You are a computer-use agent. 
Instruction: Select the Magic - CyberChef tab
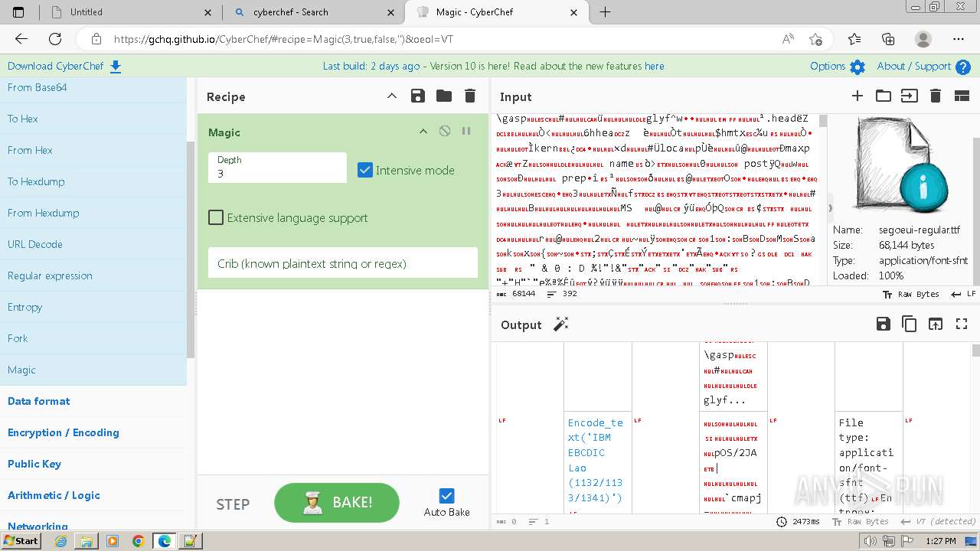point(498,12)
